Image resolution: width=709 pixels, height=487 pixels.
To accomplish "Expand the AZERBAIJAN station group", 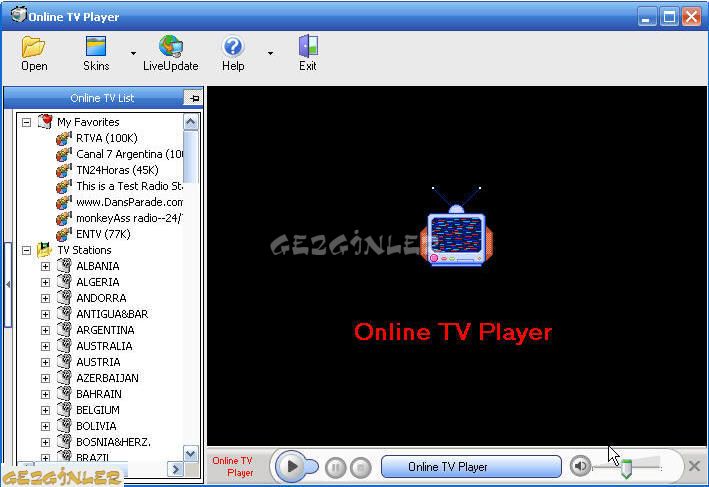I will point(45,378).
